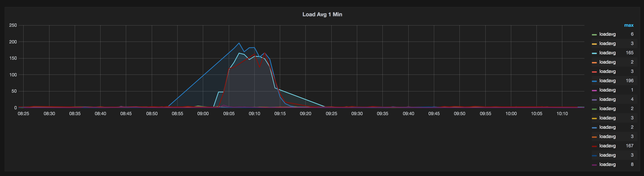The image size is (644, 176).
Task: Click the cyan color swatch of loadavg max 165
Action: click(x=594, y=53)
